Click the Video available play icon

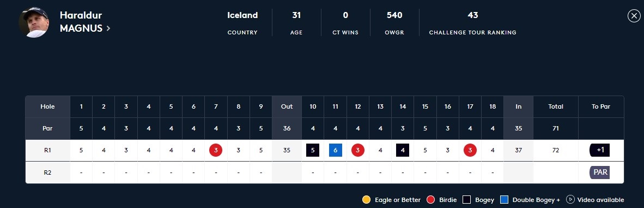[x=570, y=199]
